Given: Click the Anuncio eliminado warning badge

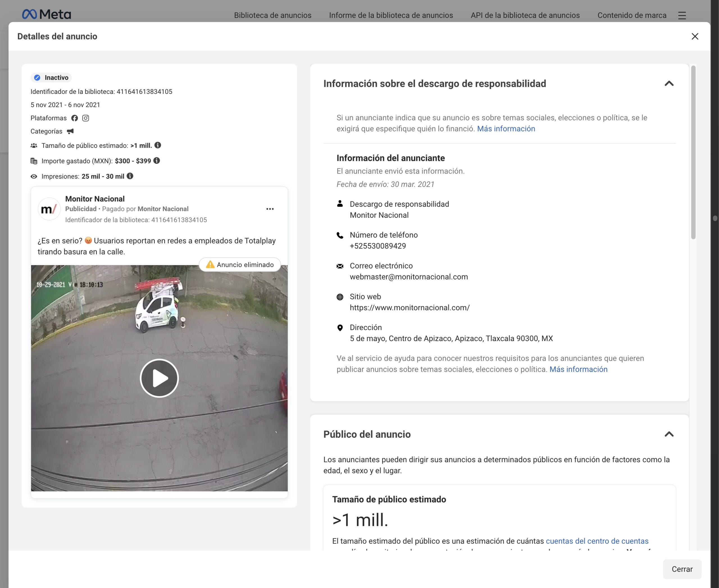Looking at the screenshot, I should coord(240,265).
